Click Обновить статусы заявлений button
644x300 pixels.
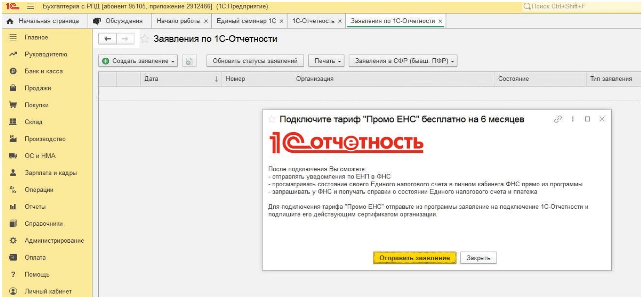pyautogui.click(x=256, y=61)
